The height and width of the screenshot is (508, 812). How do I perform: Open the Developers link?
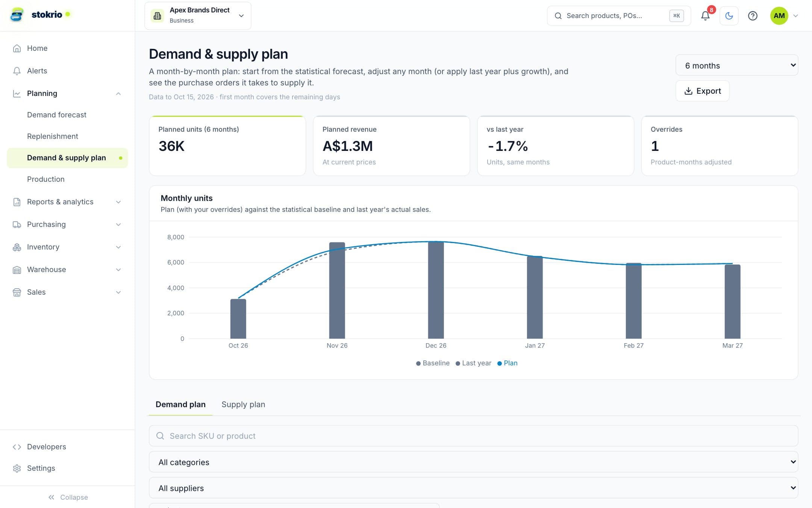(x=47, y=447)
